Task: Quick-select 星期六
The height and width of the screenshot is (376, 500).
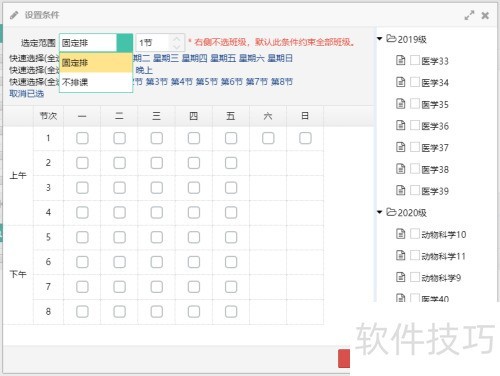Action: [x=252, y=58]
